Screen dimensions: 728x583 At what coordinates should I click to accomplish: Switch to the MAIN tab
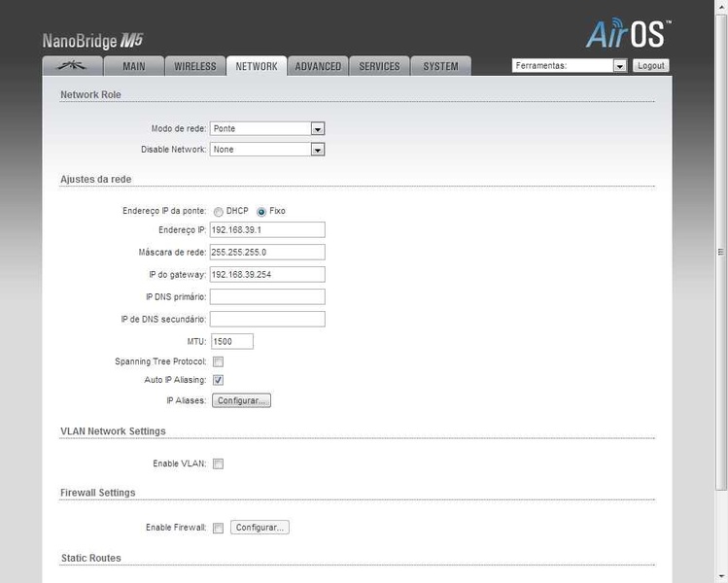[134, 66]
